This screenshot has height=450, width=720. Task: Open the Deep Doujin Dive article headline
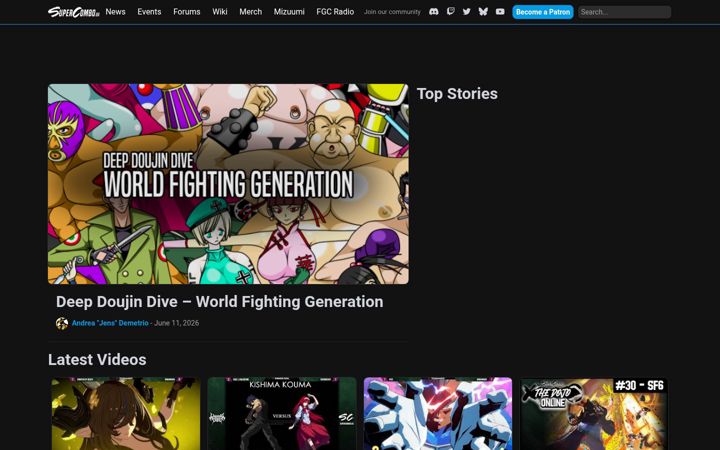(219, 302)
